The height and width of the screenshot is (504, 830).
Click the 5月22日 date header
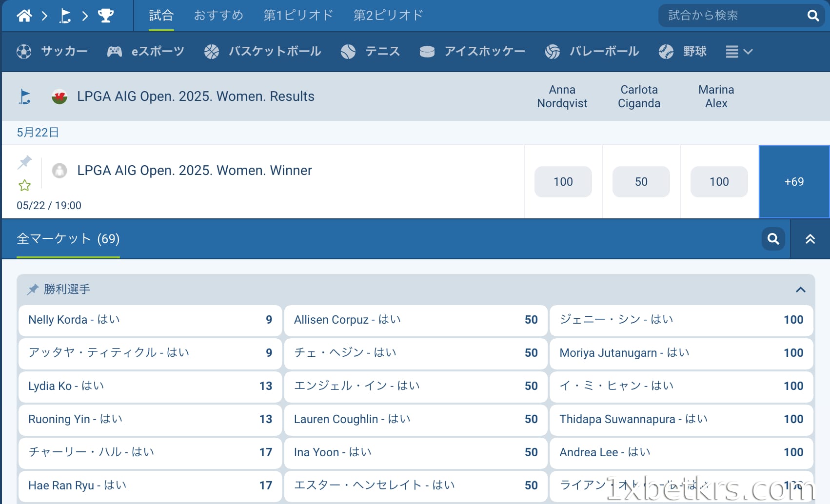38,133
